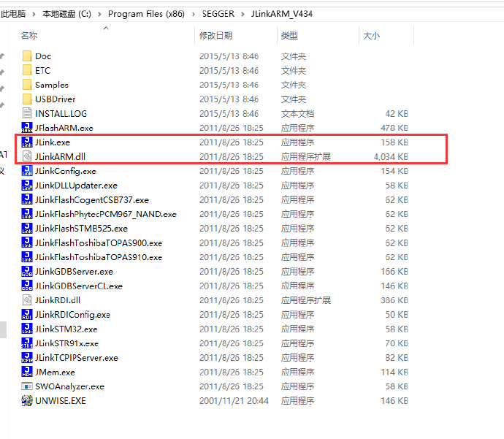This screenshot has height=439, width=504.
Task: Select the JLinkGDBServer.exe icon
Action: pos(27,272)
